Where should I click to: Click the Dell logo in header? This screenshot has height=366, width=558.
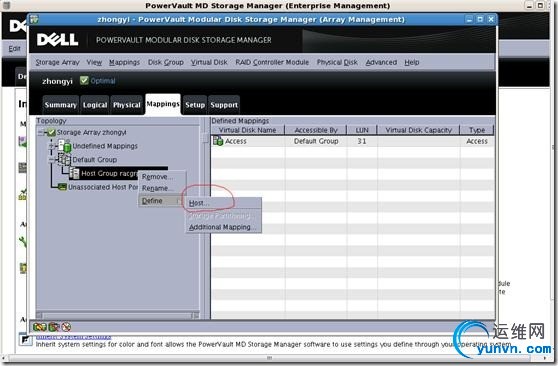(57, 40)
